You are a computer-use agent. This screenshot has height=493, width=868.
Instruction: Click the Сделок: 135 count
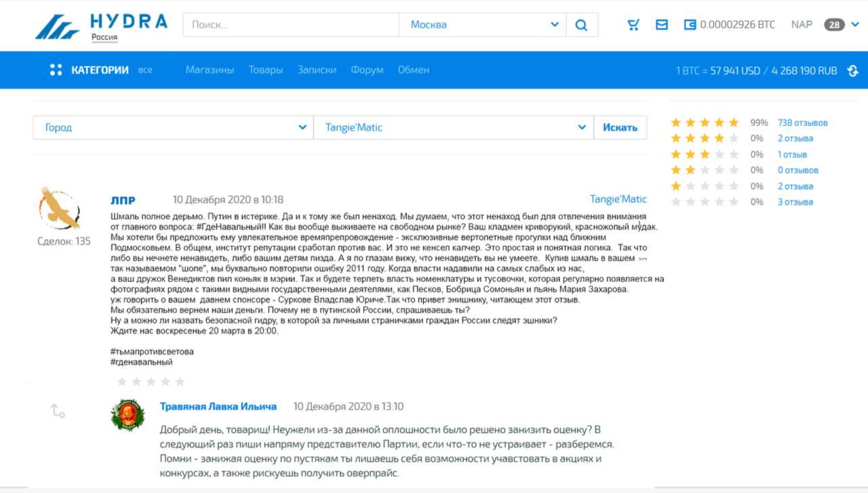point(64,241)
